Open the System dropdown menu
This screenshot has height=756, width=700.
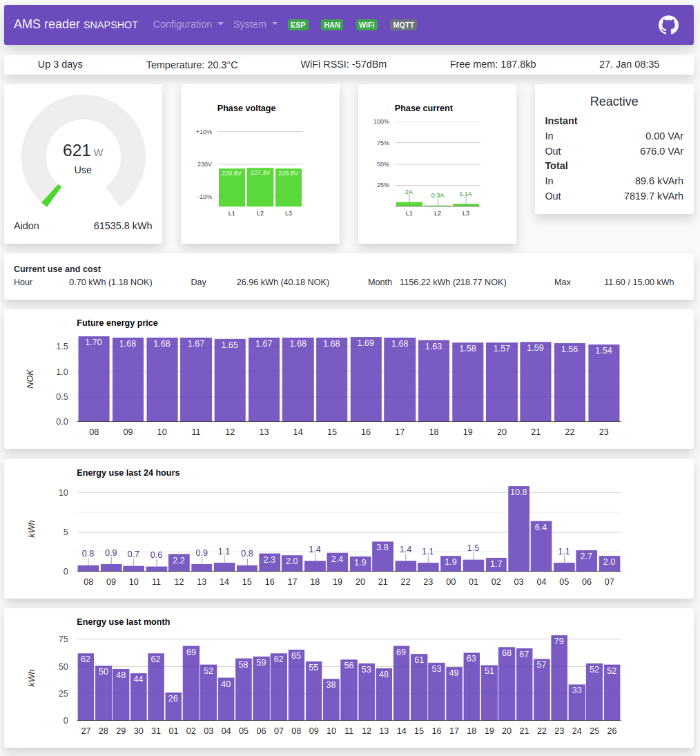pos(255,25)
